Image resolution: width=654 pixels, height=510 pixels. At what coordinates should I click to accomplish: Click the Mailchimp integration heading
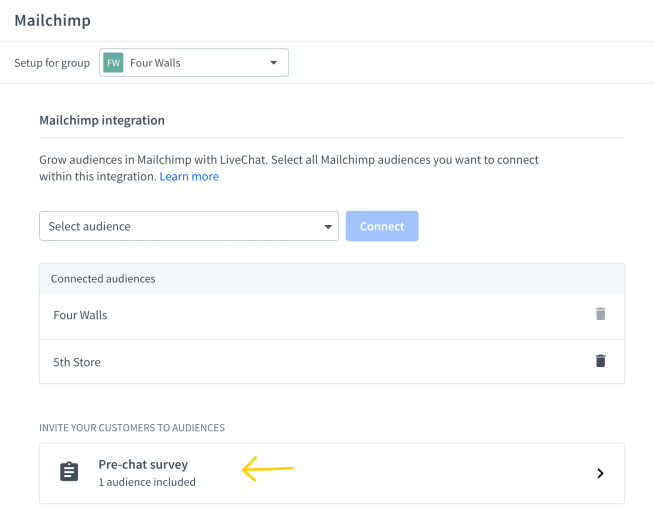click(x=101, y=120)
